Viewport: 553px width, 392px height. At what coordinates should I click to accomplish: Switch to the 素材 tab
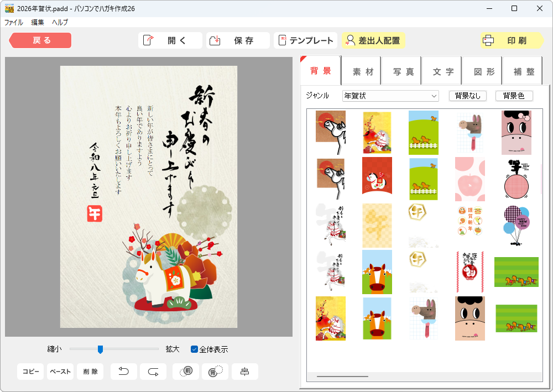coord(361,71)
